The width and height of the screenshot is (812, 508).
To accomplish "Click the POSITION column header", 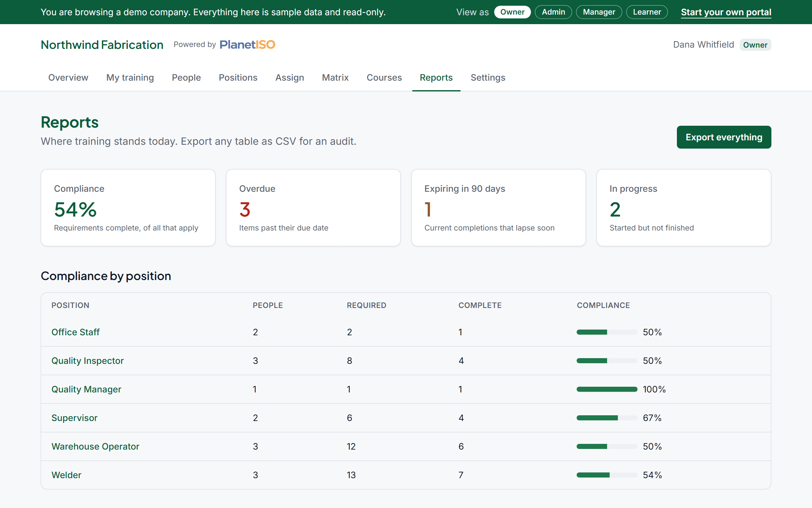I will click(70, 305).
